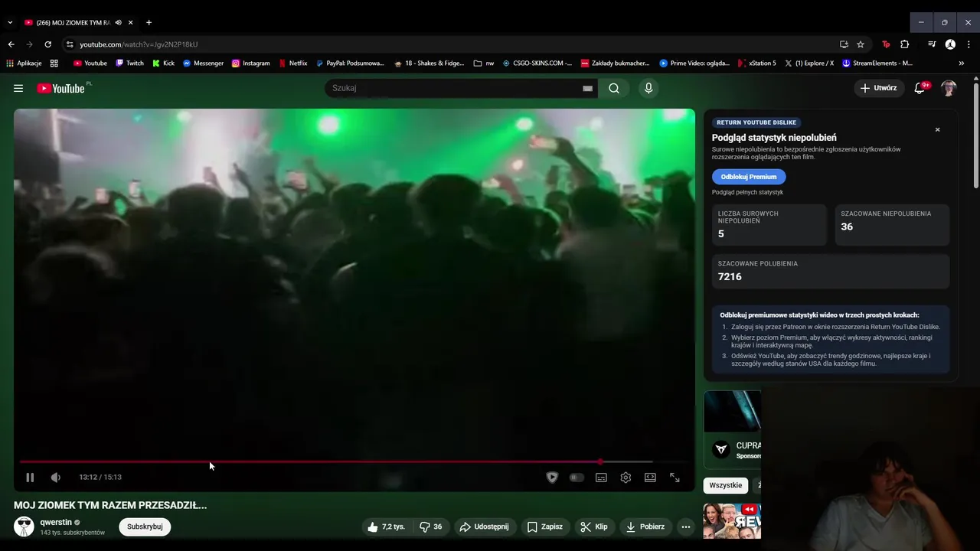Viewport: 980px width, 551px height.
Task: Click the search magnifier button
Action: [x=614, y=88]
